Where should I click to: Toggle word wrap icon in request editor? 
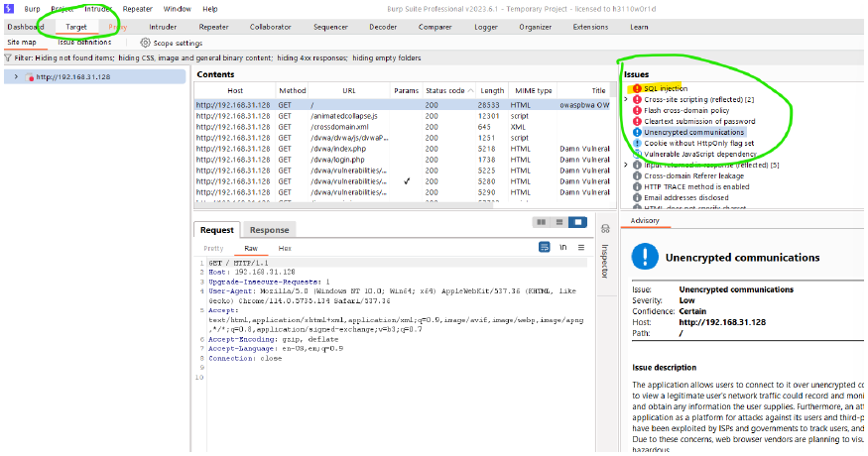coord(545,247)
